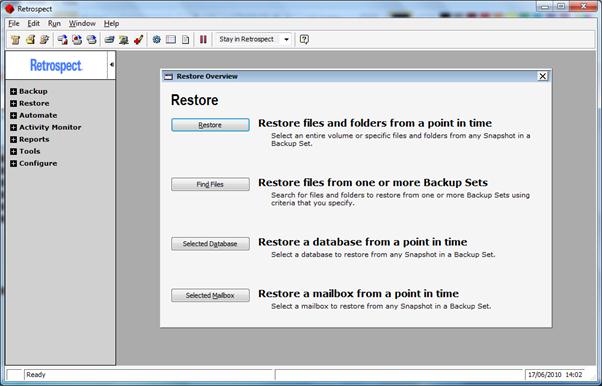Click the blue gear preferences toolbar icon
The image size is (602, 386).
pyautogui.click(x=156, y=39)
